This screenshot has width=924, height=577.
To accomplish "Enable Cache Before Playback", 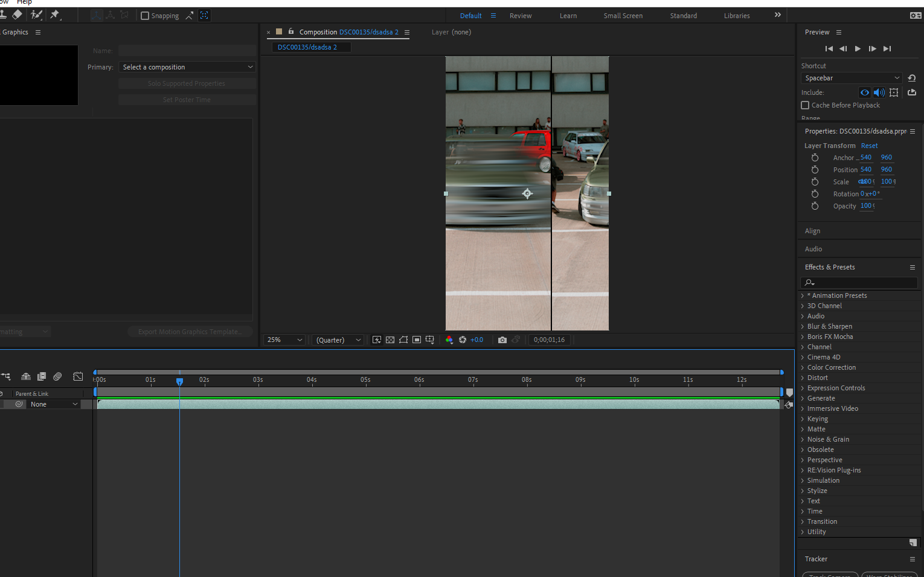I will [x=805, y=105].
